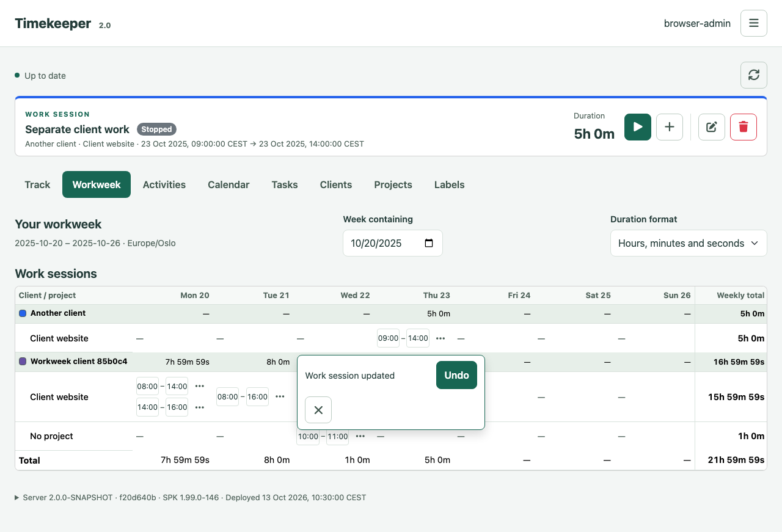Click the blue color dot of Another client
Viewport: 782px width, 532px height.
23,313
